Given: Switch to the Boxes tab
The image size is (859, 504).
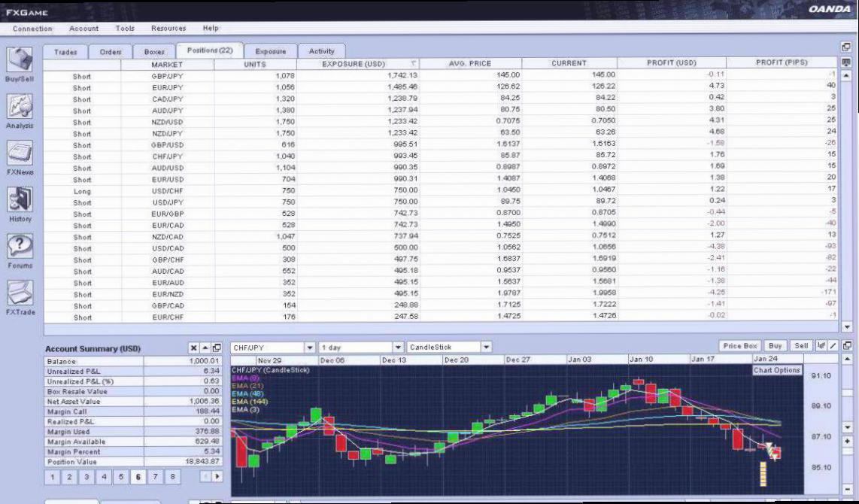Looking at the screenshot, I should (x=154, y=51).
